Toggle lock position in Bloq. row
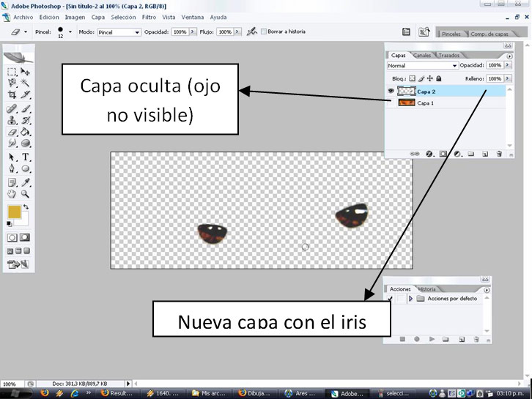The width and height of the screenshot is (532, 399). (430, 78)
